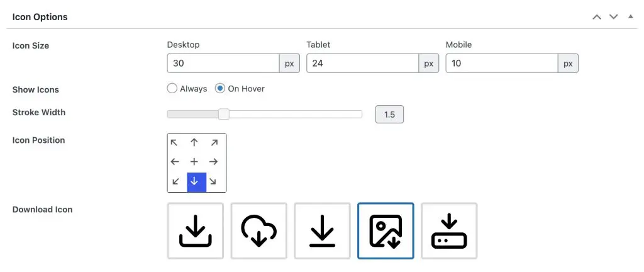Click the Desktop icon size field
The width and height of the screenshot is (644, 272).
(223, 64)
